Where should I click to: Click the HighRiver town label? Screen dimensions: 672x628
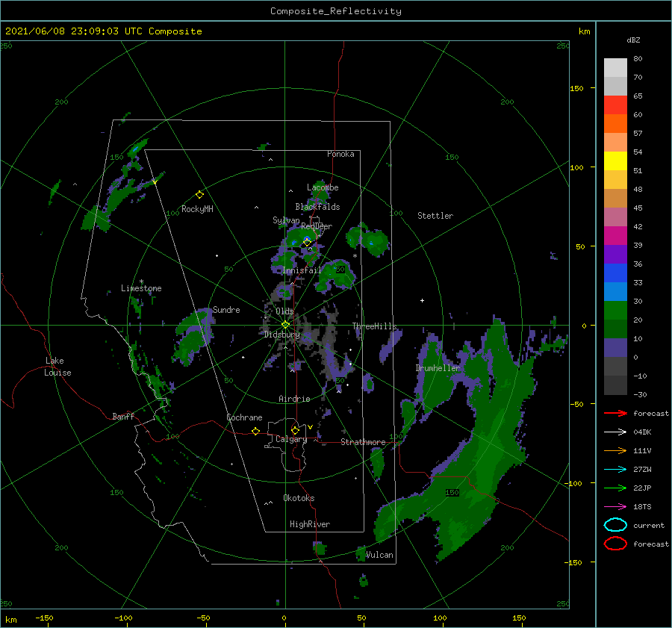[x=310, y=524]
